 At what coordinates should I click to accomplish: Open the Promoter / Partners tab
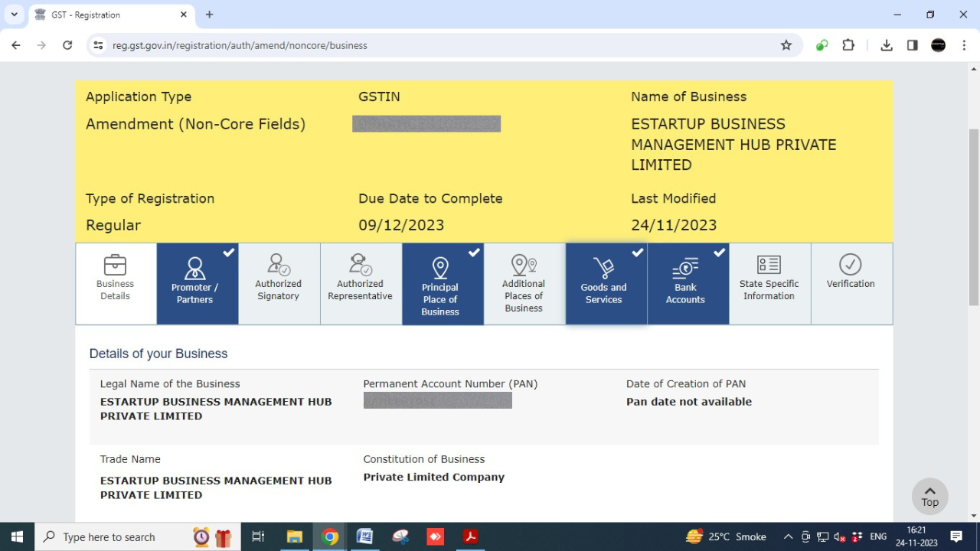(198, 284)
